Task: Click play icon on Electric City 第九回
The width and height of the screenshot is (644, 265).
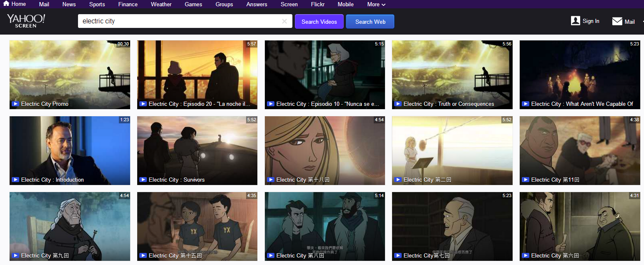Action: point(15,255)
